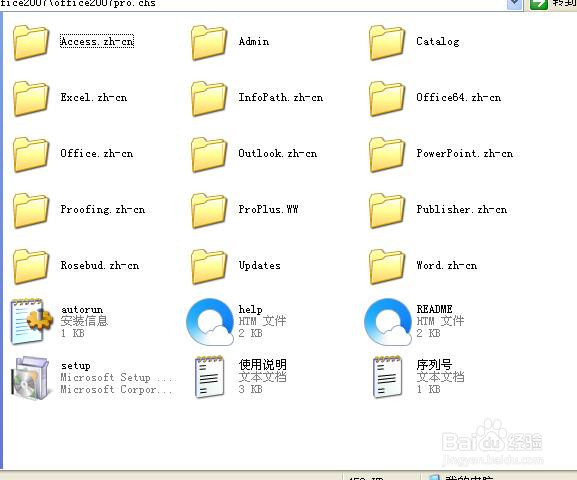Open the Admin folder icon

[209, 43]
